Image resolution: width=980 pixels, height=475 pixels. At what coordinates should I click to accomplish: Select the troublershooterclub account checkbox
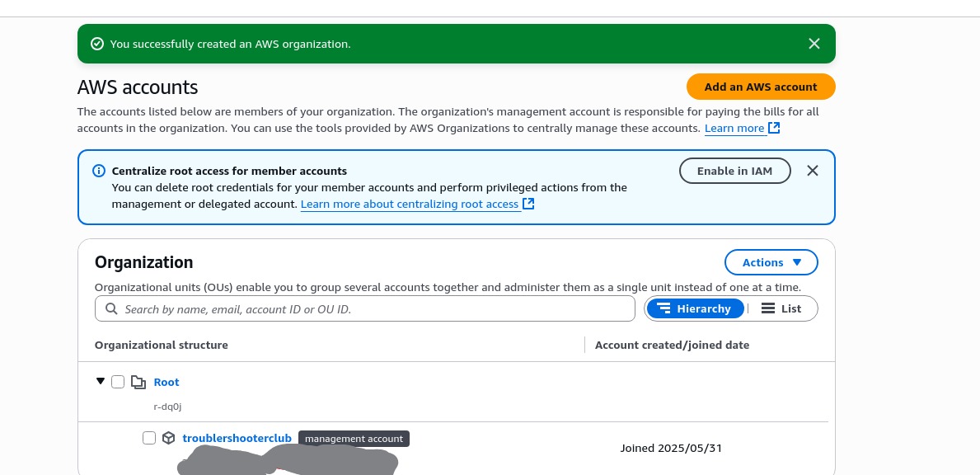point(148,438)
